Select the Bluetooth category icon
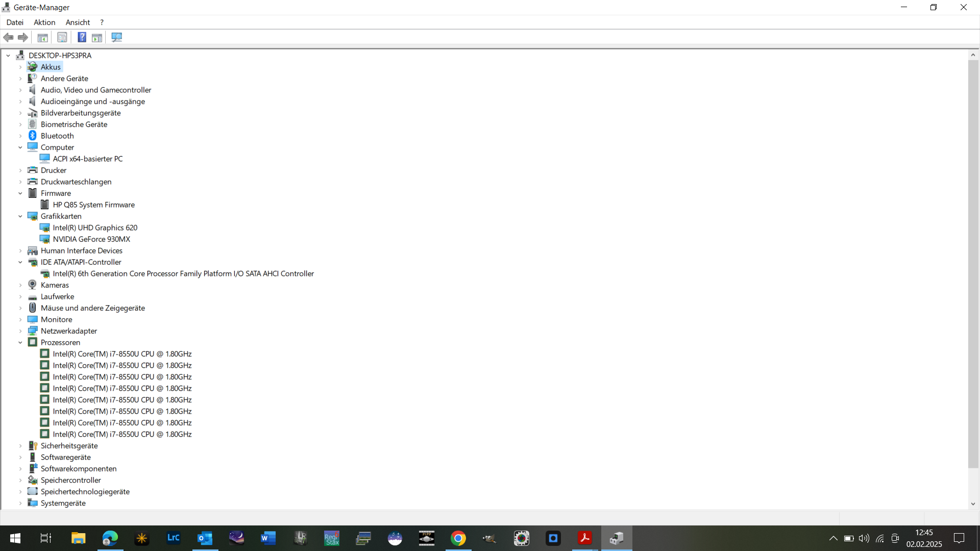The width and height of the screenshot is (980, 551). point(33,136)
